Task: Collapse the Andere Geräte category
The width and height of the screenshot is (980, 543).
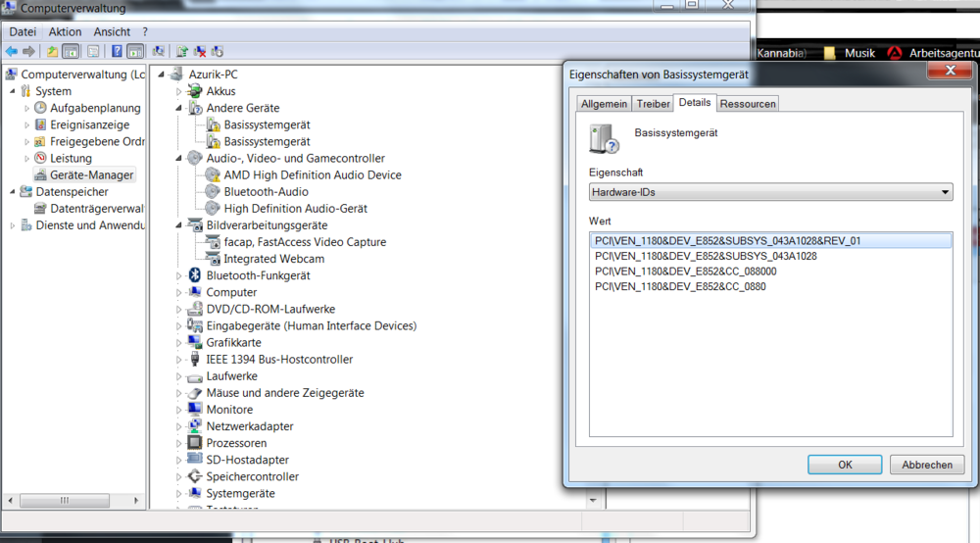Action: pos(179,108)
